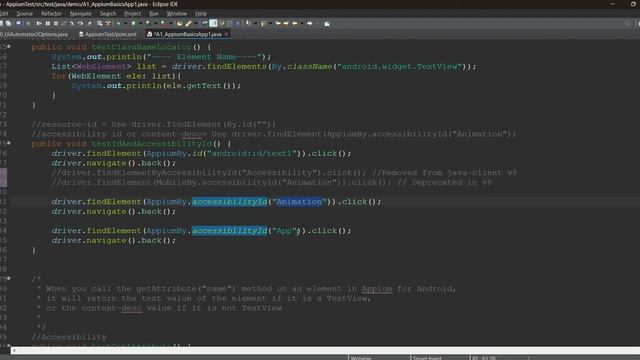Screen dimensions: 640x360
Task: Open the Next Annotation dropdown arrow
Action: 256,23
